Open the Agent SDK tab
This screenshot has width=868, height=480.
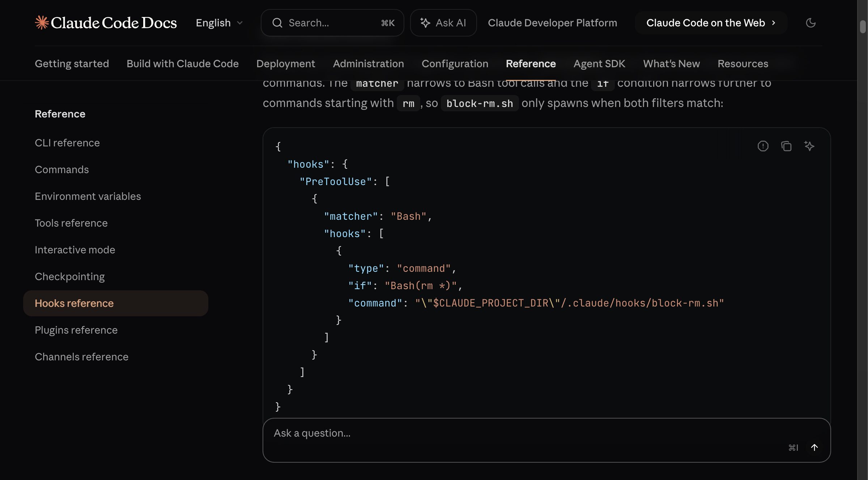click(599, 64)
